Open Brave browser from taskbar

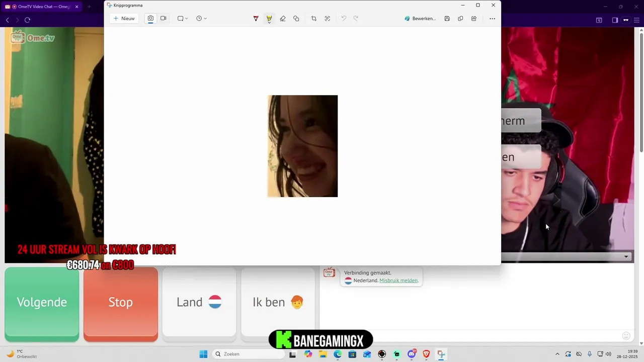426,354
